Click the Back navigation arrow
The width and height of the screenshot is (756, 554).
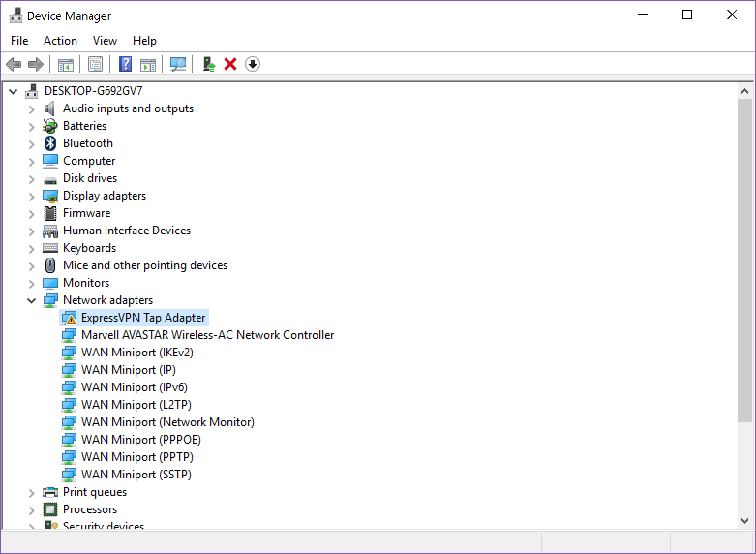(14, 63)
